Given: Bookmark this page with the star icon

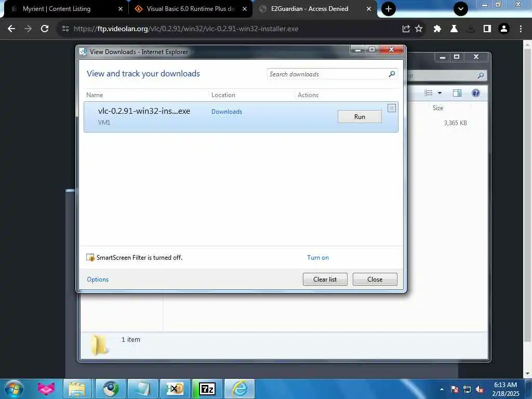Looking at the screenshot, I should point(419,29).
